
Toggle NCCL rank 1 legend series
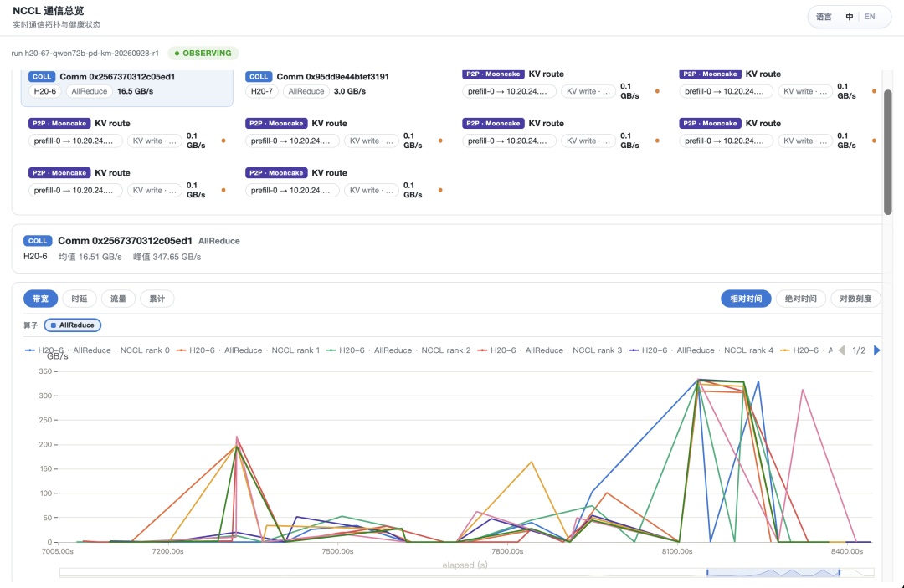(x=248, y=350)
